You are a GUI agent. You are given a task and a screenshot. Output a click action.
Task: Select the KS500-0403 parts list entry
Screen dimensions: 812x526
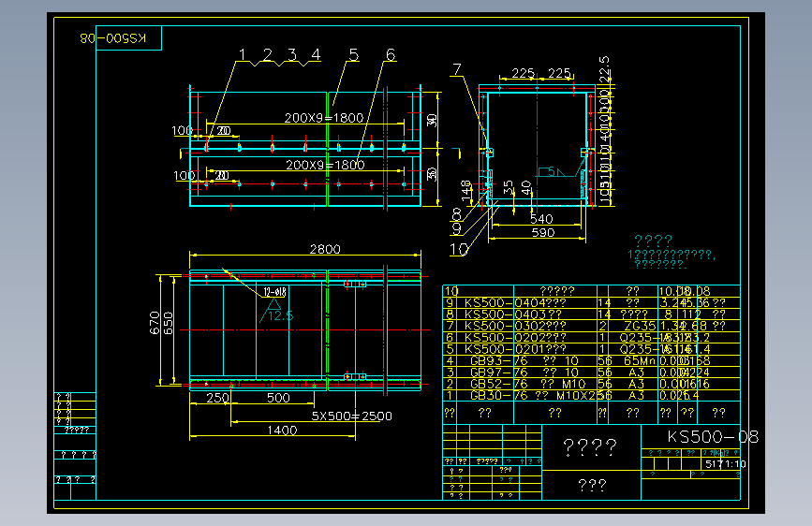tap(513, 314)
